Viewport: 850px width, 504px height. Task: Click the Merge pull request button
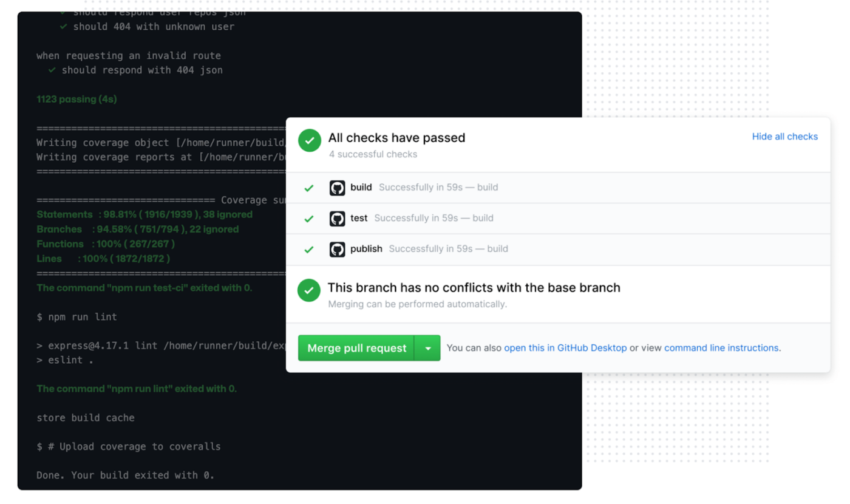(x=356, y=347)
